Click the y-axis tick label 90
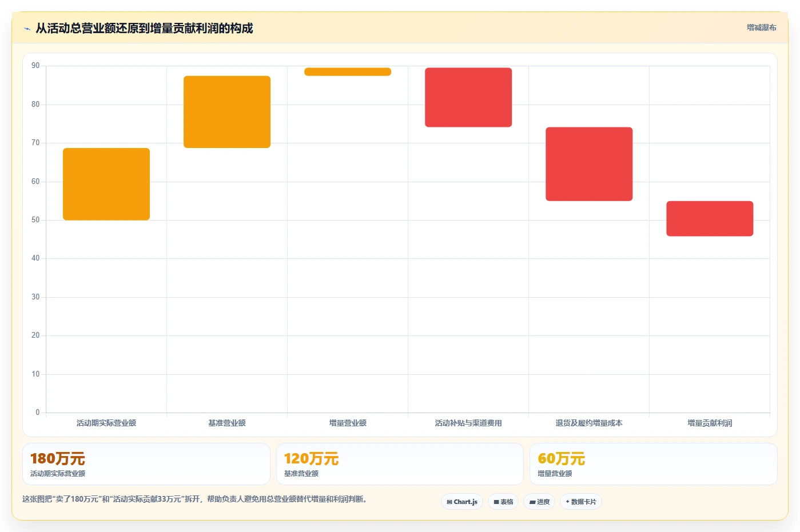 pos(35,66)
